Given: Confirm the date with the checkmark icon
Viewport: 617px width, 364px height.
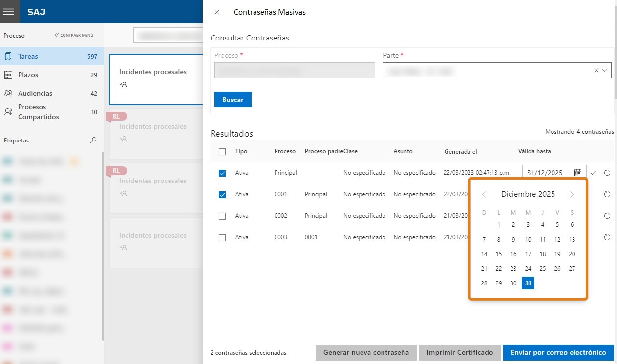Looking at the screenshot, I should 594,173.
